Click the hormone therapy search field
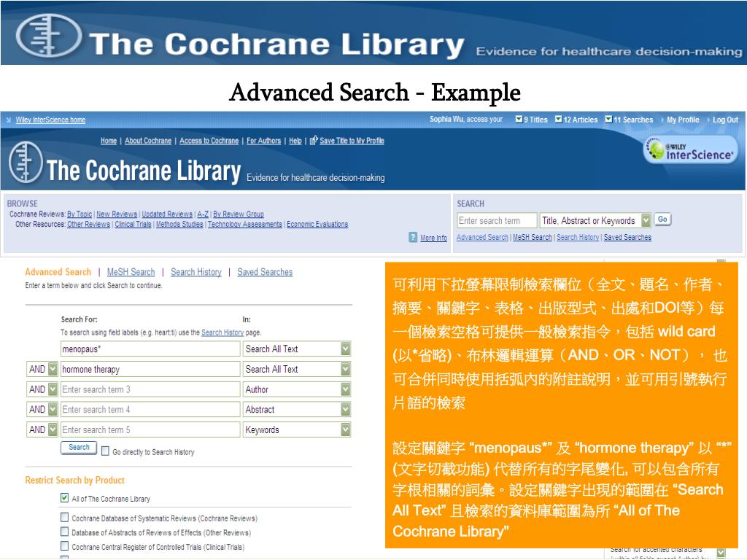747x560 pixels. point(150,369)
